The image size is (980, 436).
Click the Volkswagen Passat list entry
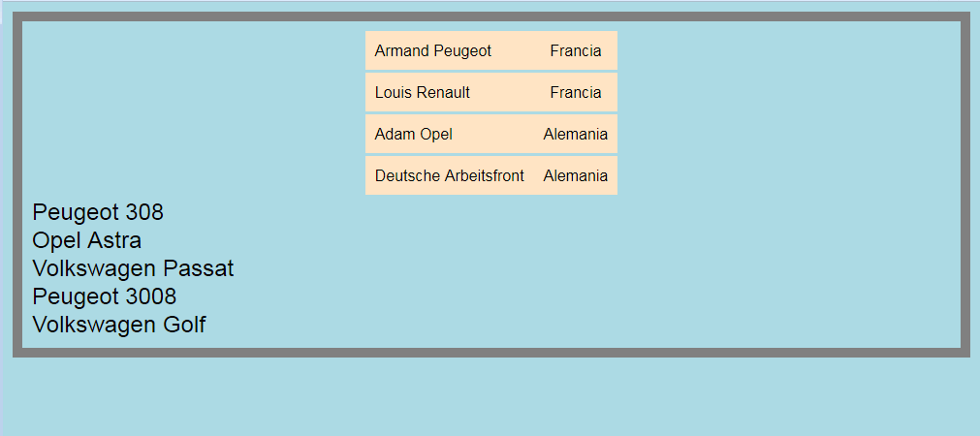[133, 268]
